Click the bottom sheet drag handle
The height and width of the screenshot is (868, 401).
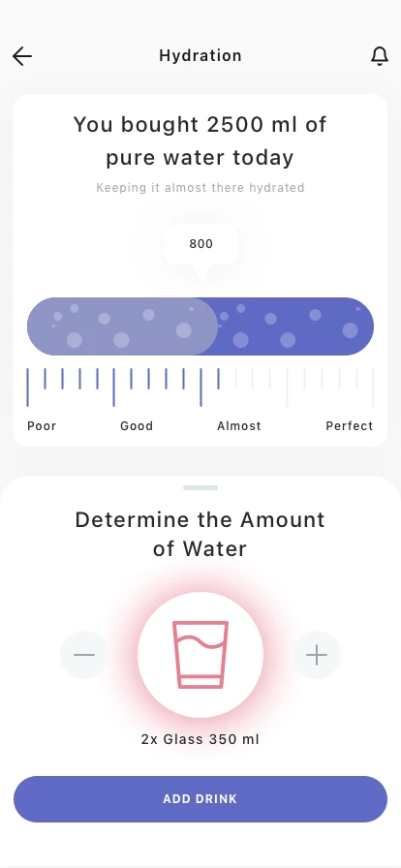tap(200, 487)
